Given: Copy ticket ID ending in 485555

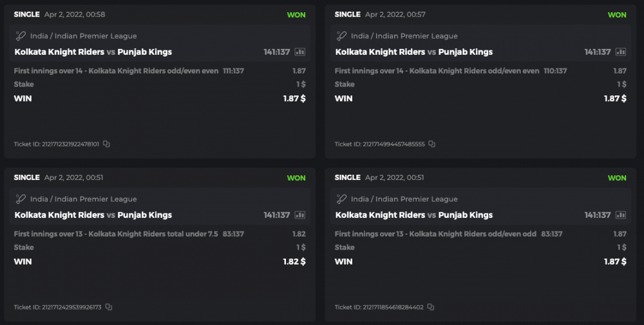Looking at the screenshot, I should point(432,144).
